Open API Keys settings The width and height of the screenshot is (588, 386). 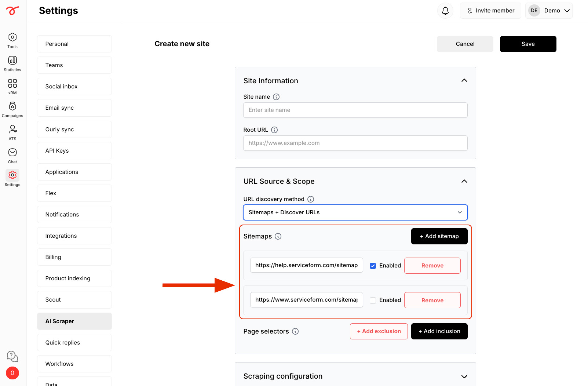point(74,151)
